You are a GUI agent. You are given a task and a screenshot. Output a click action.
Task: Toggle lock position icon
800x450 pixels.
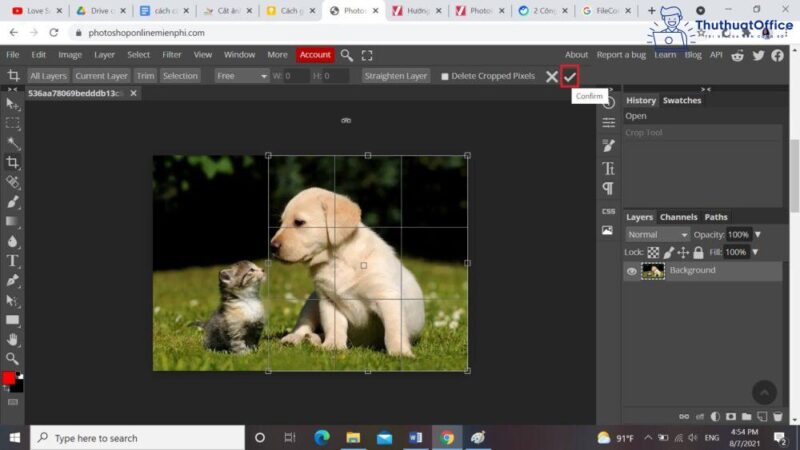click(683, 252)
